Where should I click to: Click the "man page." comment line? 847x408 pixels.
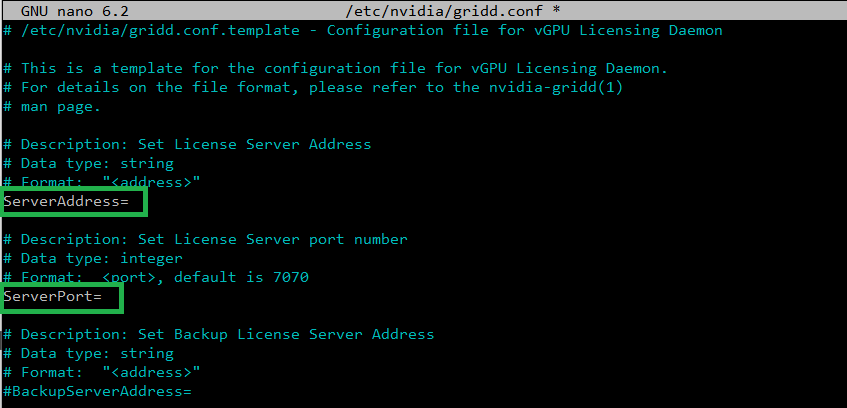point(52,106)
